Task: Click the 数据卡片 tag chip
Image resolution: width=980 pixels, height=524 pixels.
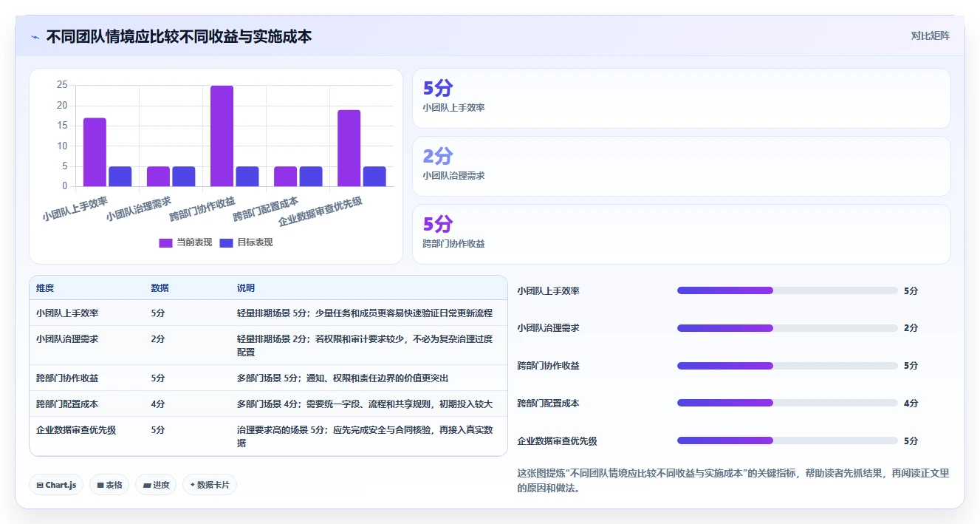Action: pos(210,485)
